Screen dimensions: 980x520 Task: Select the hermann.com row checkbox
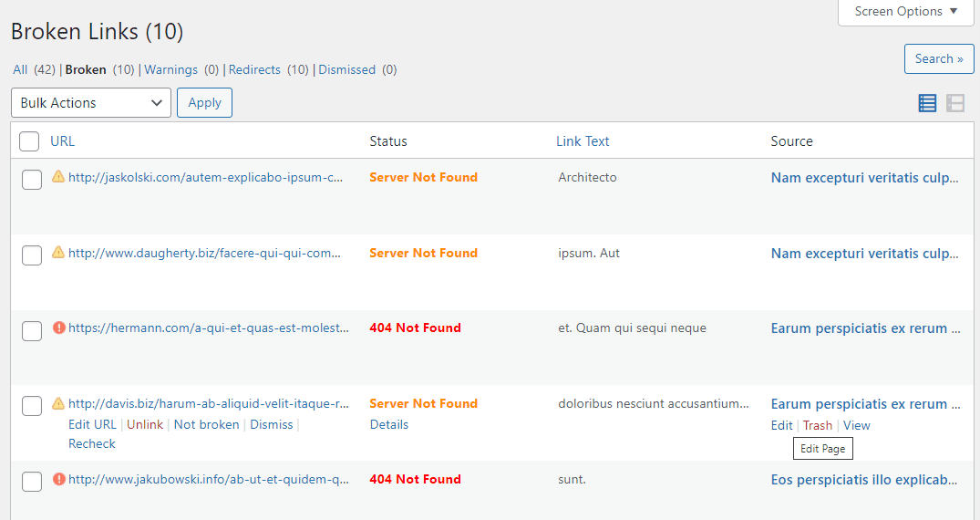click(x=32, y=330)
